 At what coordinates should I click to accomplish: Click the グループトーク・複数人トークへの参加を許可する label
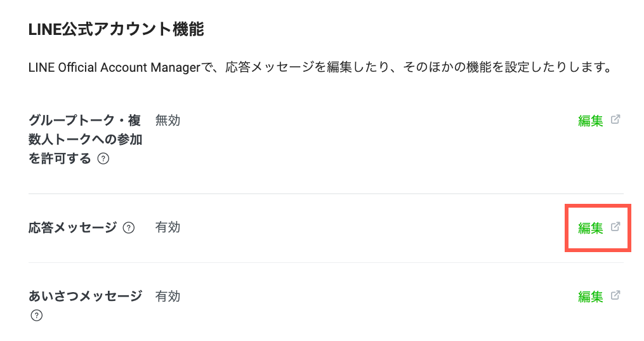84,139
